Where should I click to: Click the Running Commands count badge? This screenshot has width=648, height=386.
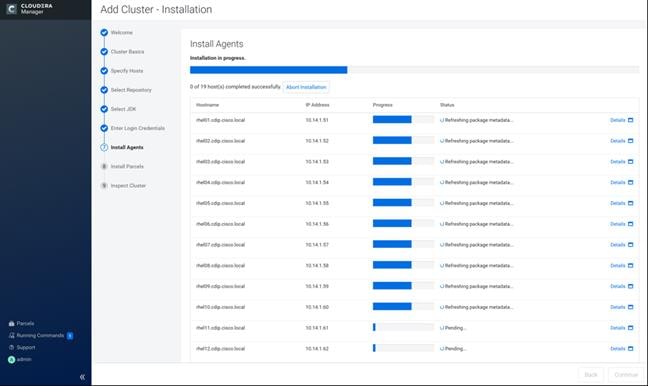coord(70,336)
